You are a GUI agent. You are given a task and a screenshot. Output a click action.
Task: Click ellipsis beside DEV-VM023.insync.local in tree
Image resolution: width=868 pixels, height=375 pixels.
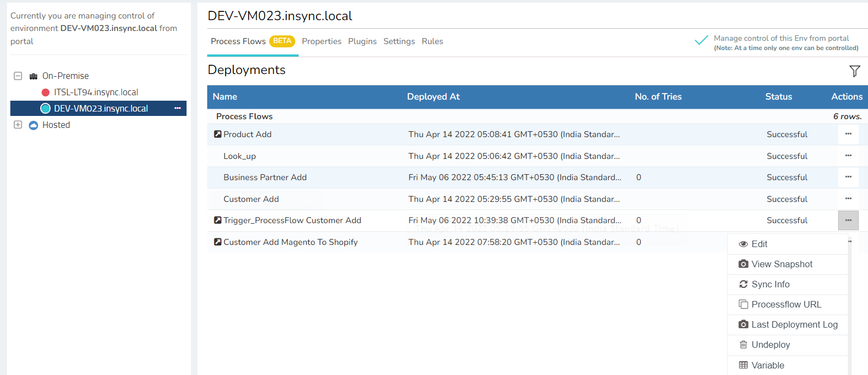[177, 108]
